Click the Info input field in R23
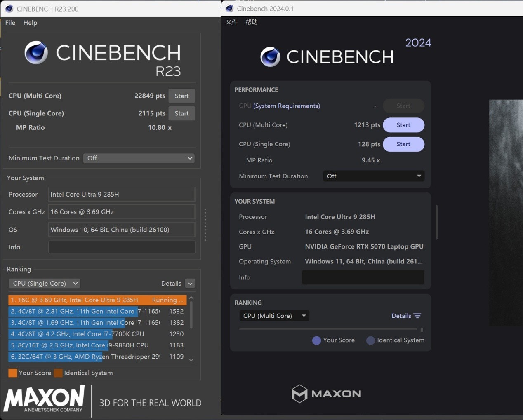The width and height of the screenshot is (523, 420). coord(122,247)
